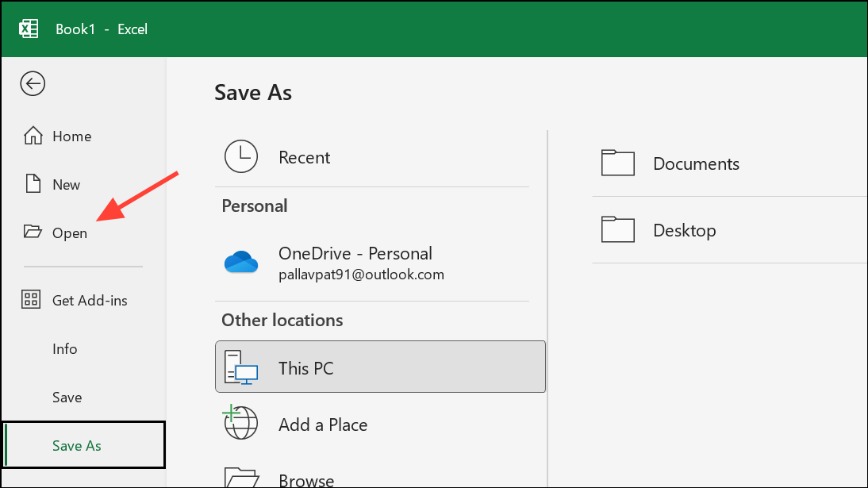Click the Recent clock icon
The width and height of the screenshot is (868, 488).
pos(241,156)
